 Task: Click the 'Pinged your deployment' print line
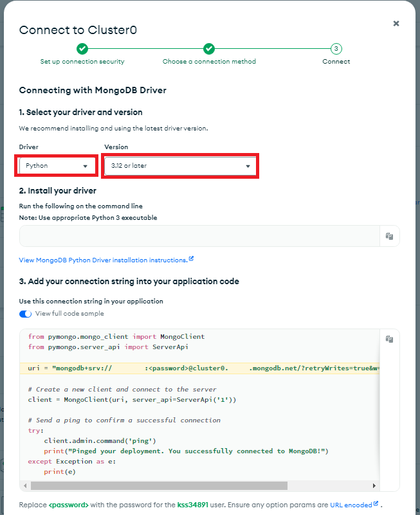point(186,451)
